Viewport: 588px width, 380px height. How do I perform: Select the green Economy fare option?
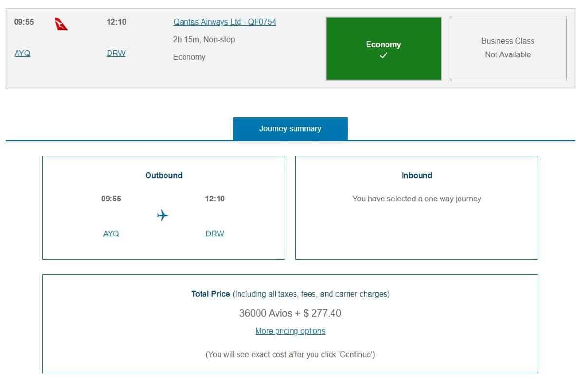(x=384, y=48)
